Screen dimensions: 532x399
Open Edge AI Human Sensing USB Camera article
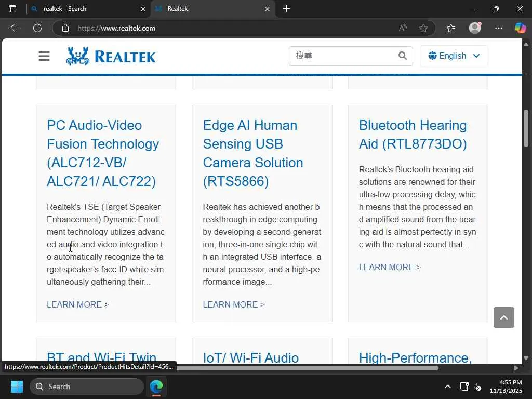[253, 153]
